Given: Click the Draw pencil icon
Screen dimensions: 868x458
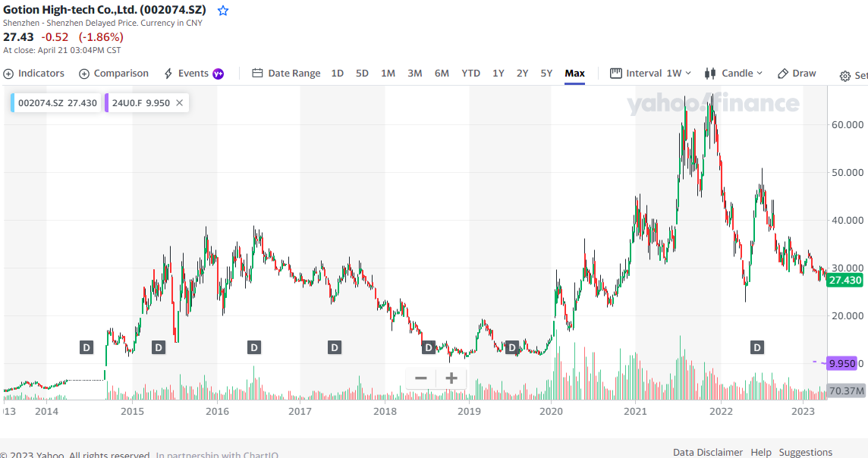Looking at the screenshot, I should point(783,74).
